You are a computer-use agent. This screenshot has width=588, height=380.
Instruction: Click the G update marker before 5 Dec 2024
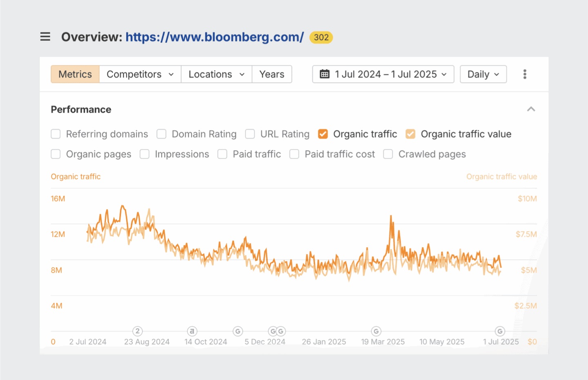(x=238, y=331)
